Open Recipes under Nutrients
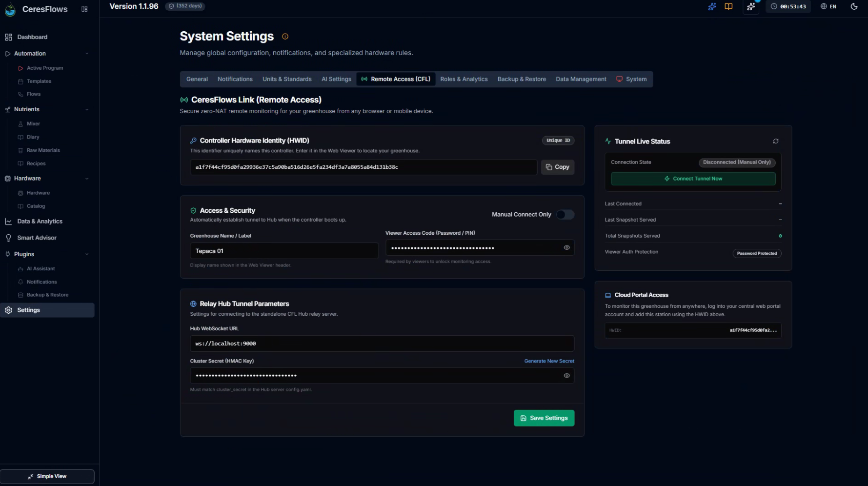This screenshot has width=868, height=486. click(36, 163)
